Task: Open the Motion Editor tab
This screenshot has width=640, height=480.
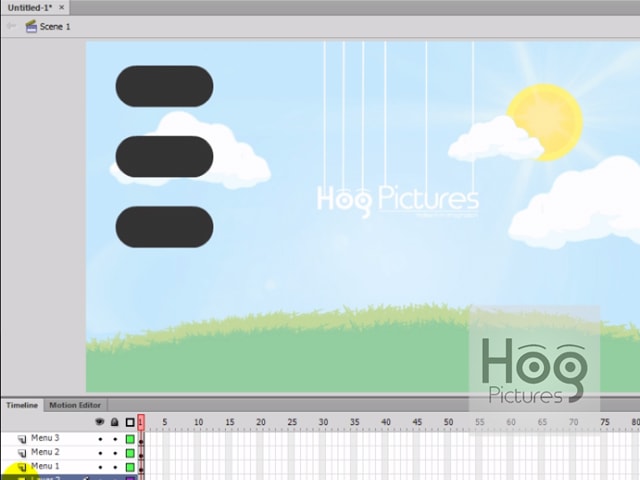Action: point(75,405)
